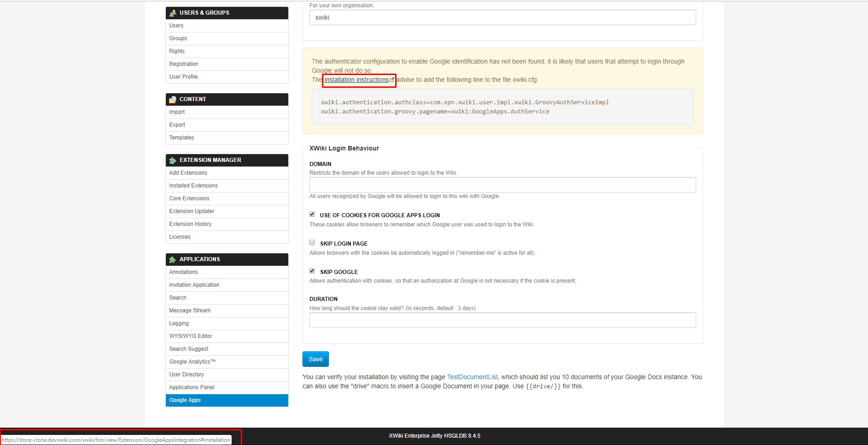Open the Import content page
The height and width of the screenshot is (445, 868).
227,112
